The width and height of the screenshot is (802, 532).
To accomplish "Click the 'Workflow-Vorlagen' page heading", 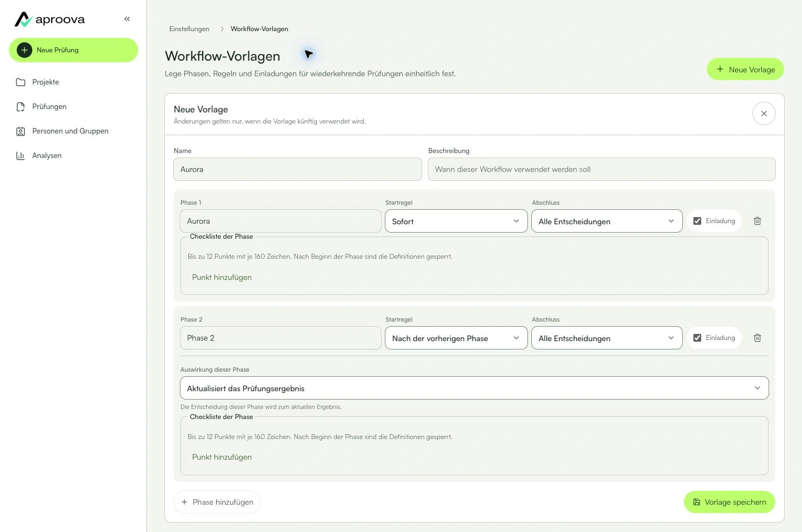I will tap(223, 56).
